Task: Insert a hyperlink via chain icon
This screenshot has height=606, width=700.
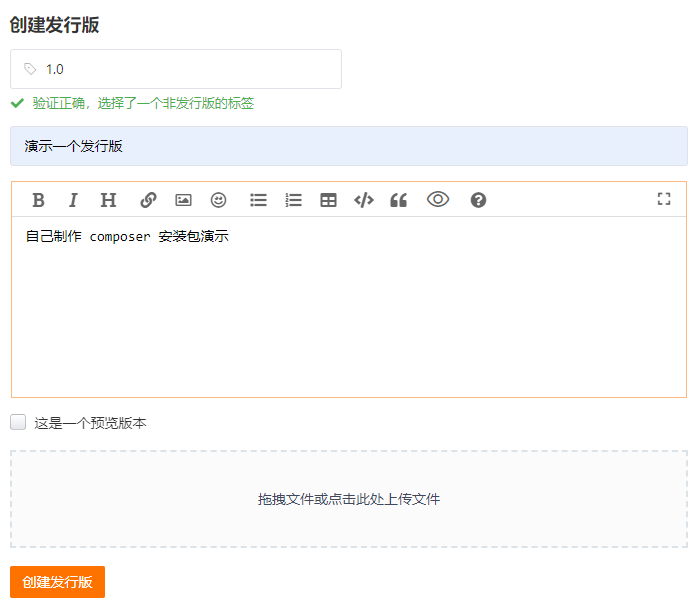Action: pyautogui.click(x=148, y=200)
